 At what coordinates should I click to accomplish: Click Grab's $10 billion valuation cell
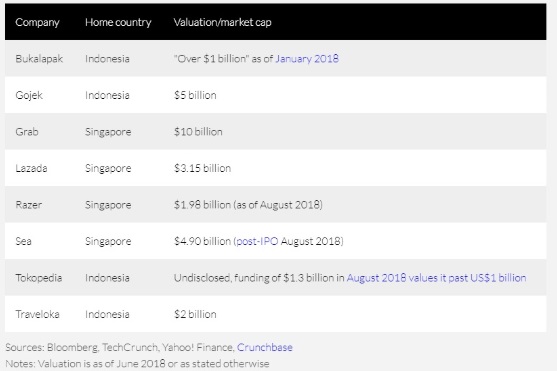[198, 132]
